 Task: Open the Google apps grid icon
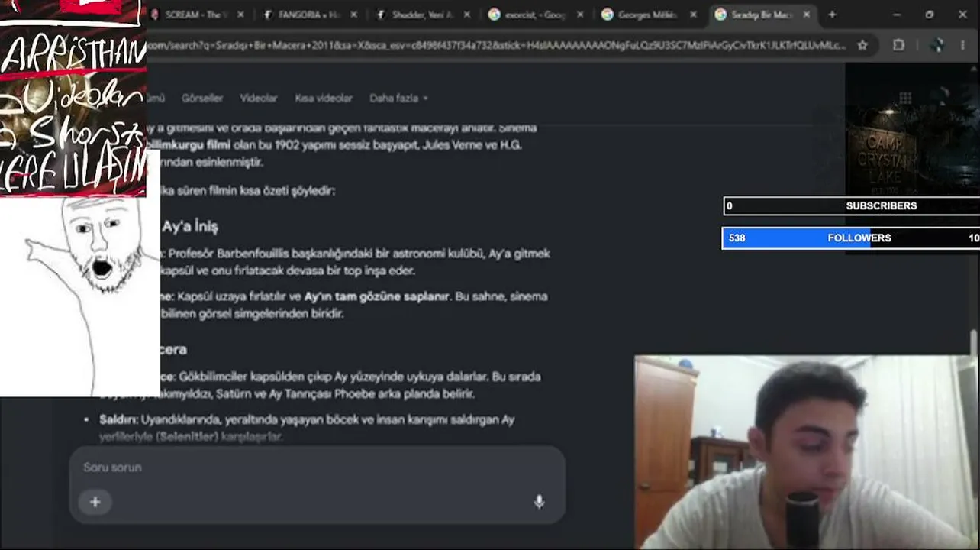click(x=905, y=98)
